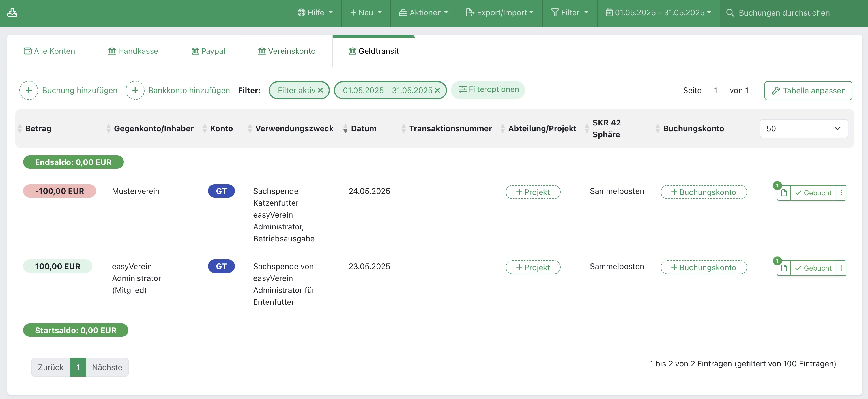The height and width of the screenshot is (399, 868).
Task: Remove the 'Filter aktiv' filter chip
Action: (321, 90)
